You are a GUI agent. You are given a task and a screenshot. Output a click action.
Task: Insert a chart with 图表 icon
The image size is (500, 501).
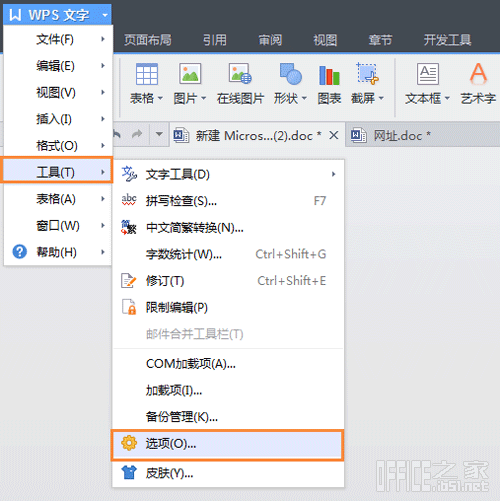click(x=329, y=75)
